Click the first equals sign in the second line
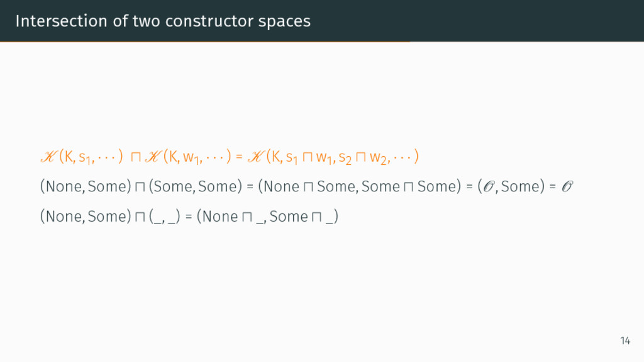644x362 pixels. click(x=250, y=187)
